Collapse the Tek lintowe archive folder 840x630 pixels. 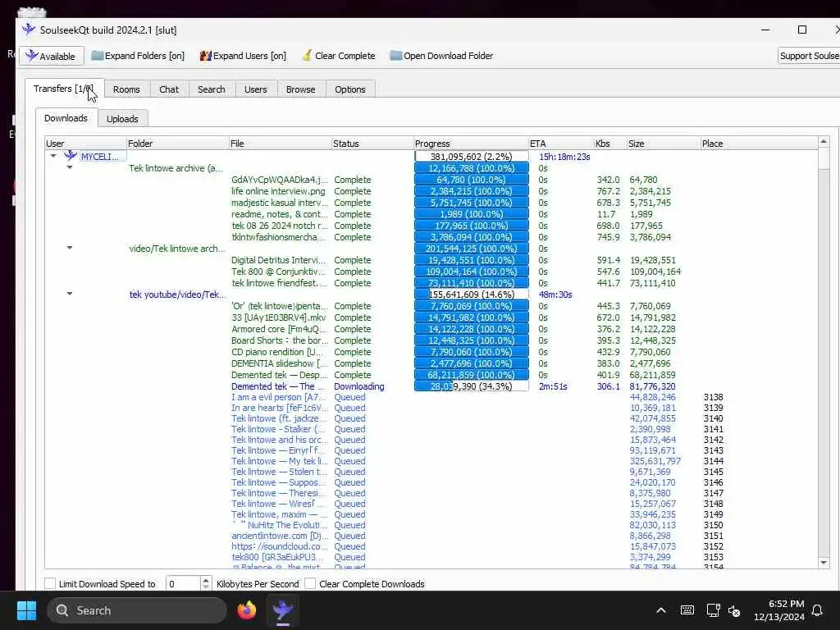(x=70, y=167)
